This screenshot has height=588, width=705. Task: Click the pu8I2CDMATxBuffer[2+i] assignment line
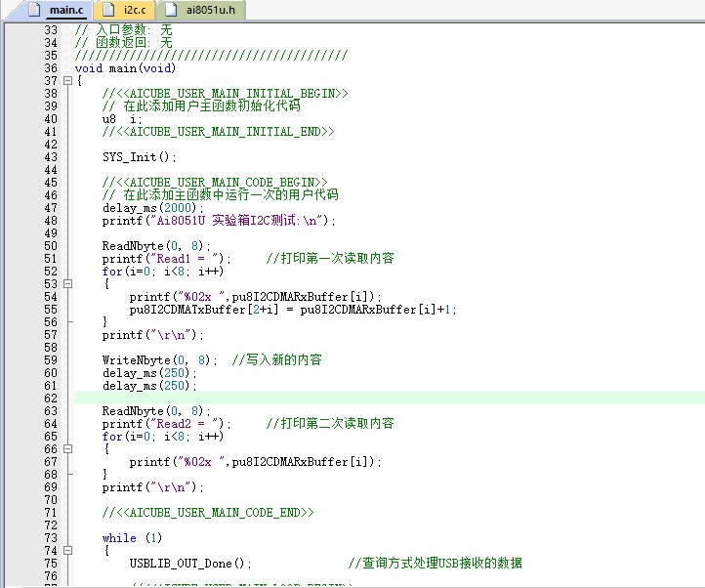pos(293,310)
